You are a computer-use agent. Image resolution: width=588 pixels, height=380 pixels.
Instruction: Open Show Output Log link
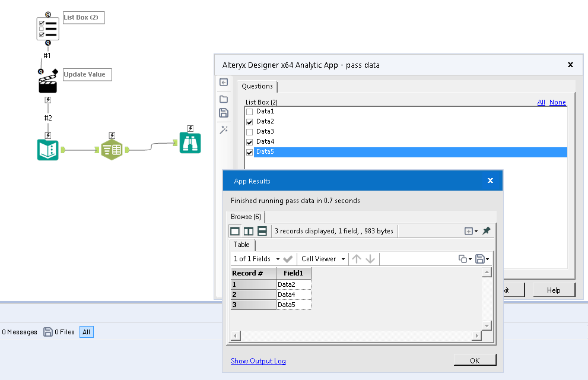click(258, 361)
